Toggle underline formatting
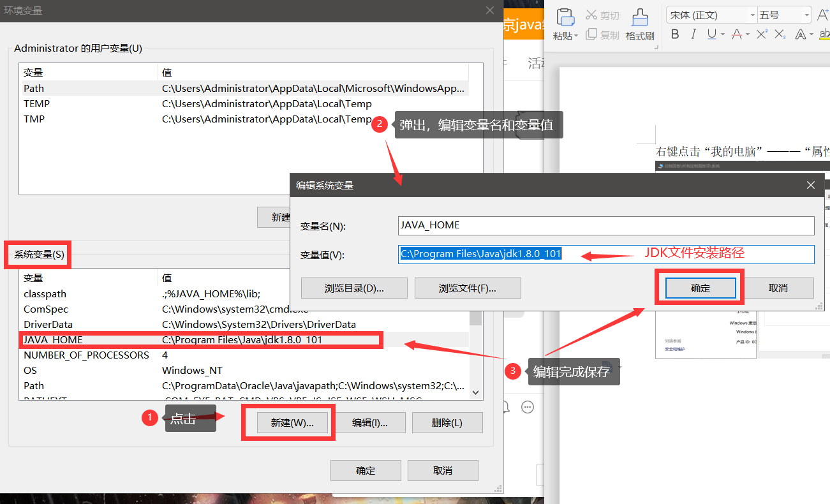The image size is (830, 504). coord(711,34)
